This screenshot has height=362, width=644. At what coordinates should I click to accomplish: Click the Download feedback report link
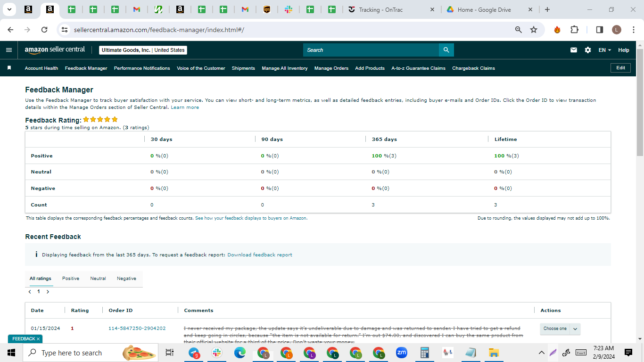click(x=260, y=255)
